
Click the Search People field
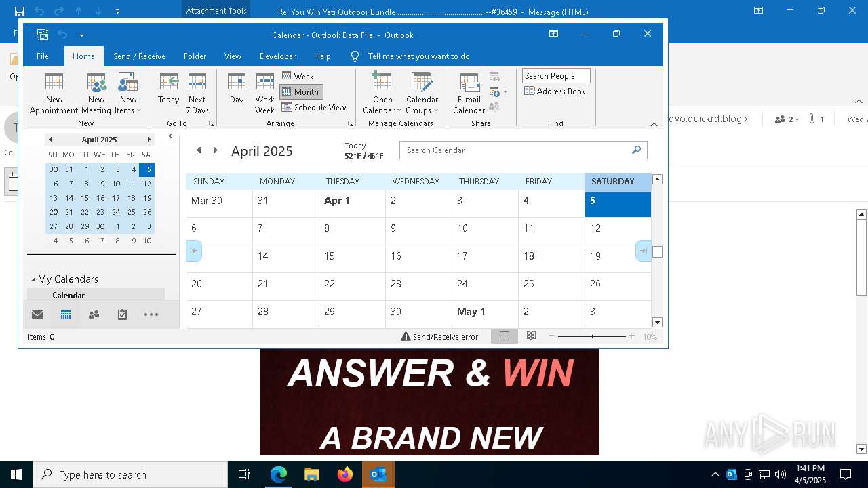tap(556, 76)
